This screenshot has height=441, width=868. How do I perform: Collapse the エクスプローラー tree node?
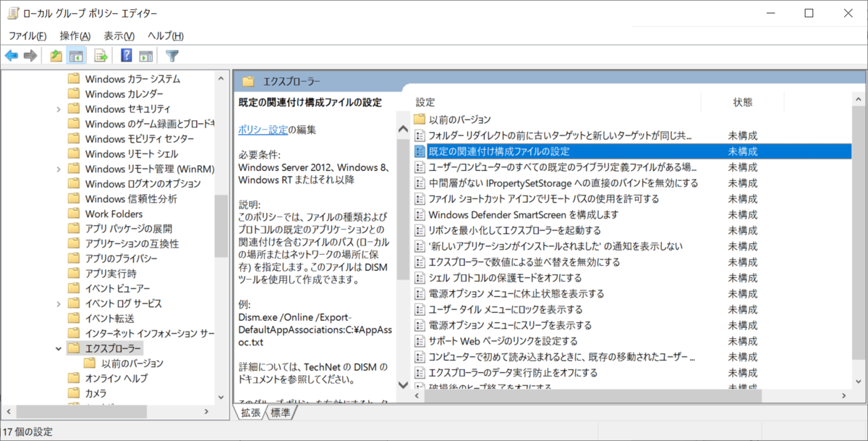tap(58, 348)
